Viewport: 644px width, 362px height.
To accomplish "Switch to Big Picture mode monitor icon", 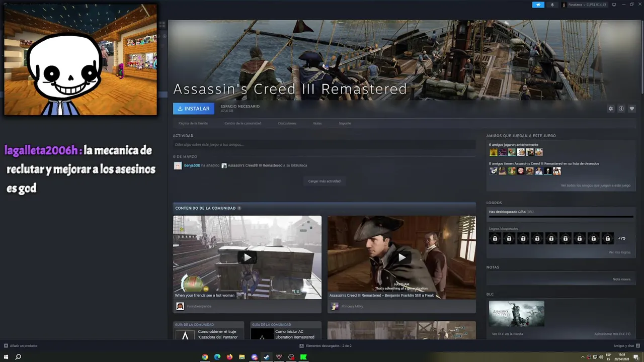I will (x=614, y=5).
